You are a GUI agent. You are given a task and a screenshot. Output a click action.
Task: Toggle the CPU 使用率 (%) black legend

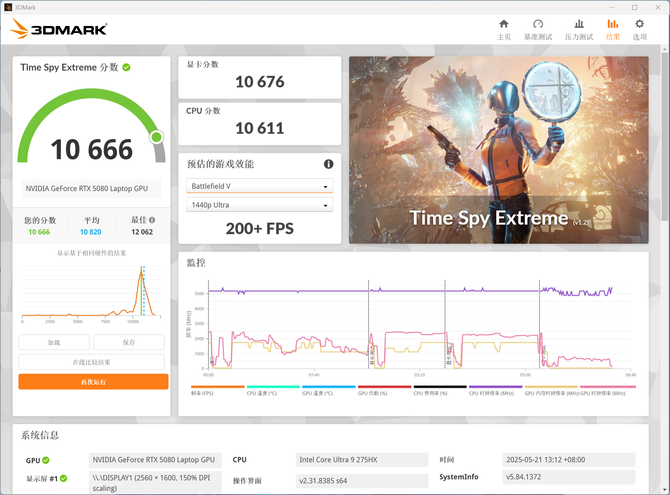[x=440, y=390]
